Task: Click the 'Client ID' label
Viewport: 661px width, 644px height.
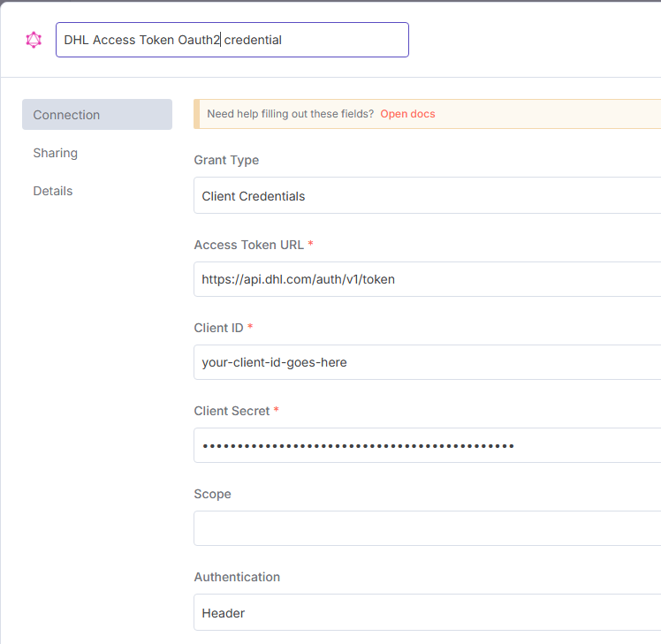Action: (218, 328)
